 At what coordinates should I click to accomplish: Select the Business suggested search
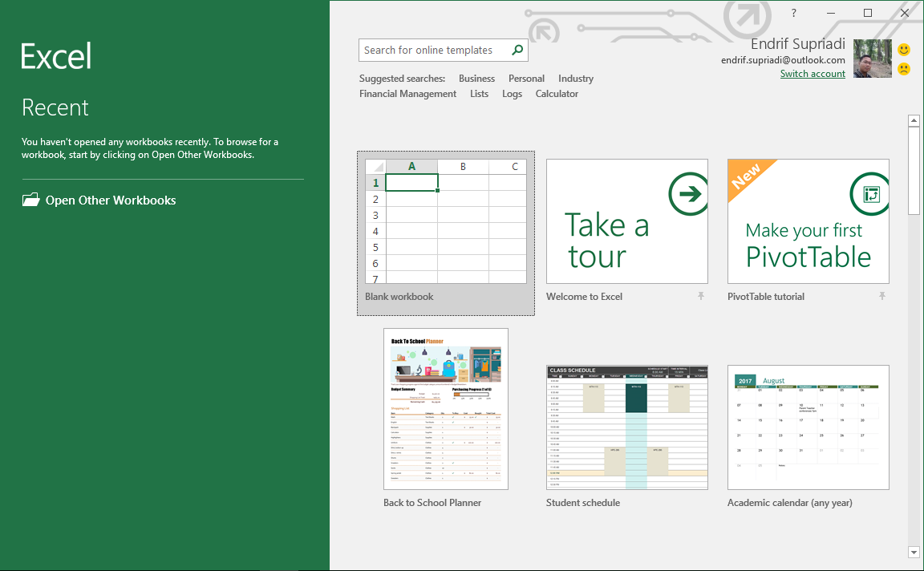476,79
